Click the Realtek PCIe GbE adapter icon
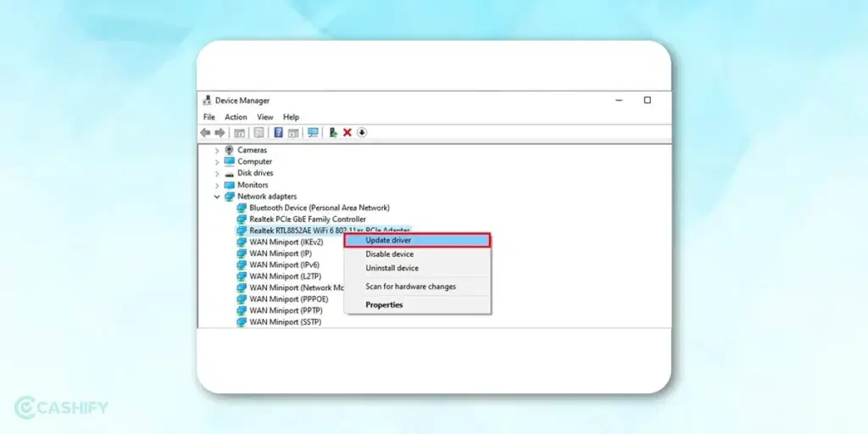This screenshot has height=434, width=868. (x=242, y=220)
